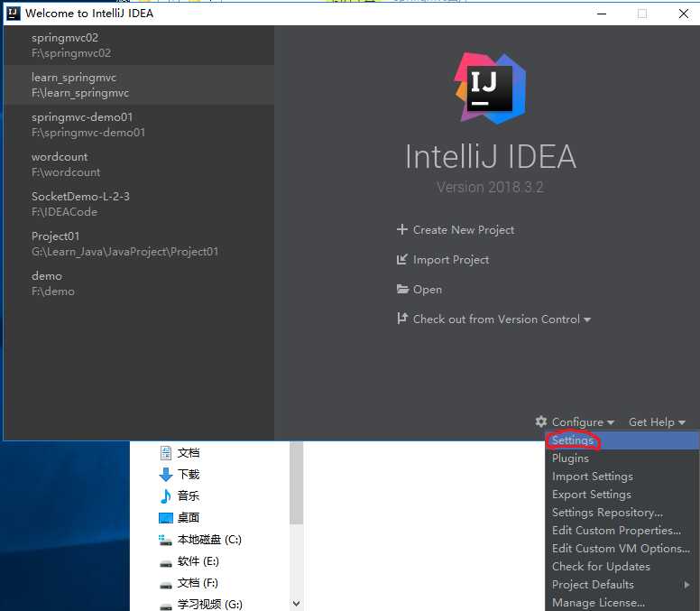This screenshot has width=700, height=611.
Task: Select 学习视频 (G:) drive in explorer
Action: [210, 605]
